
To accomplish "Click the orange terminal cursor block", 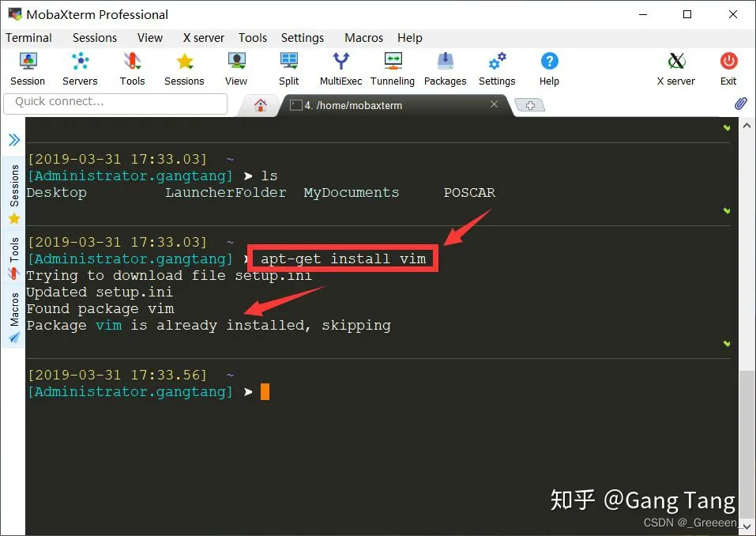I will point(265,392).
